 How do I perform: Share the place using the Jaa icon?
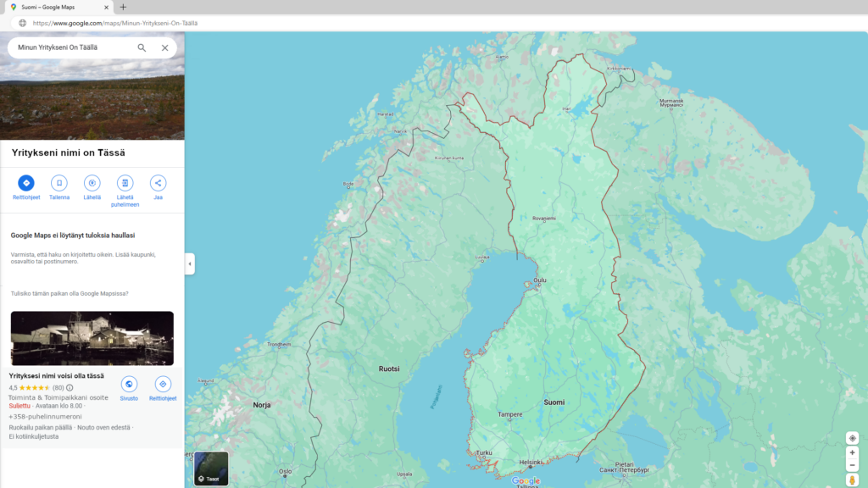pyautogui.click(x=158, y=183)
